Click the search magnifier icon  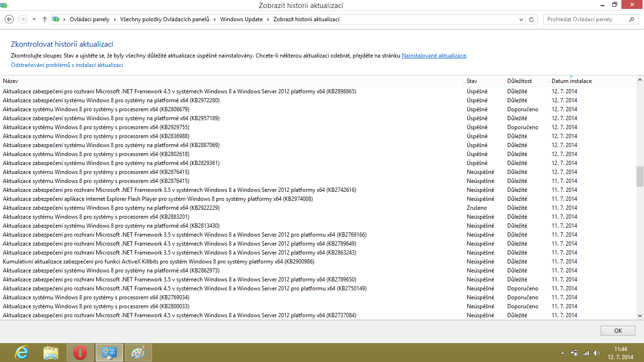pyautogui.click(x=632, y=19)
